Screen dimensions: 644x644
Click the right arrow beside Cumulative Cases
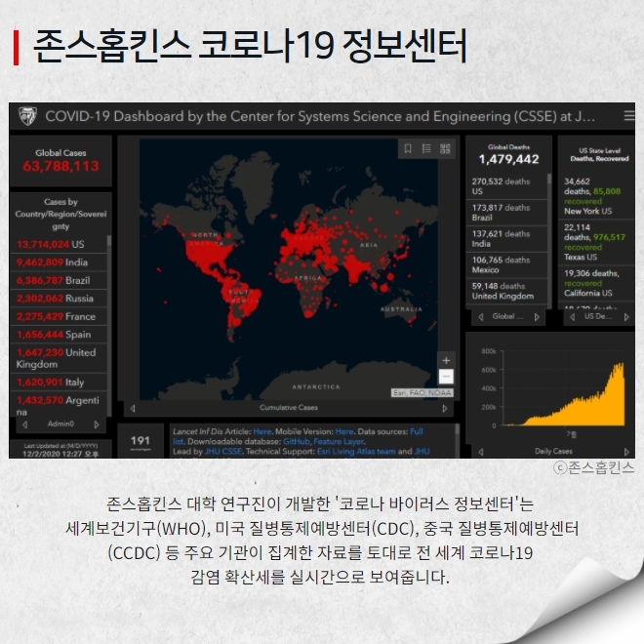tap(444, 408)
